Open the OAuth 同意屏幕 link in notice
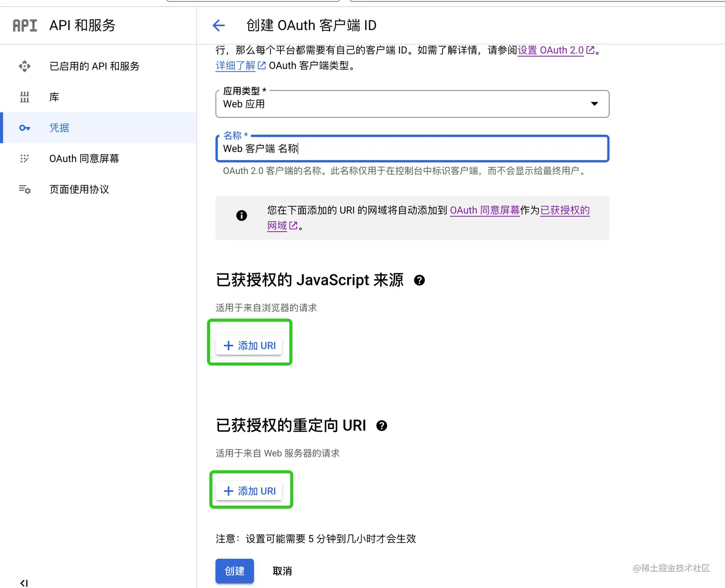The height and width of the screenshot is (588, 725). pyautogui.click(x=485, y=210)
